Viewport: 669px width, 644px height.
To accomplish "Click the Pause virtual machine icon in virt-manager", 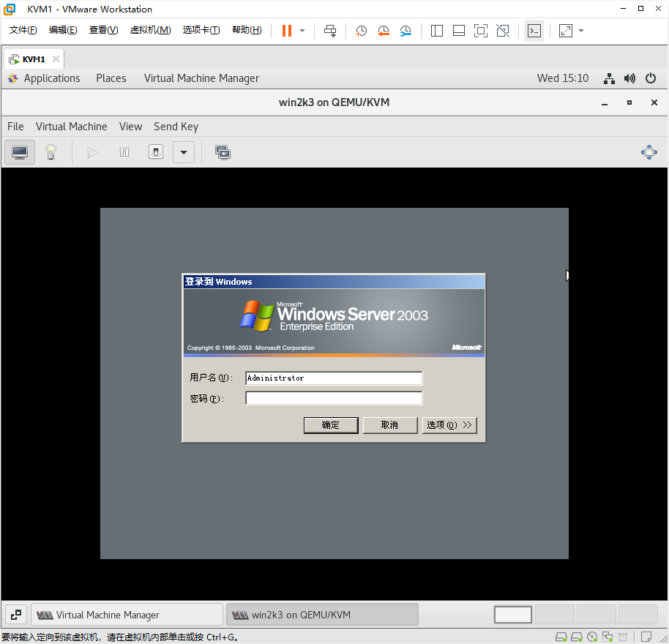I will (124, 152).
